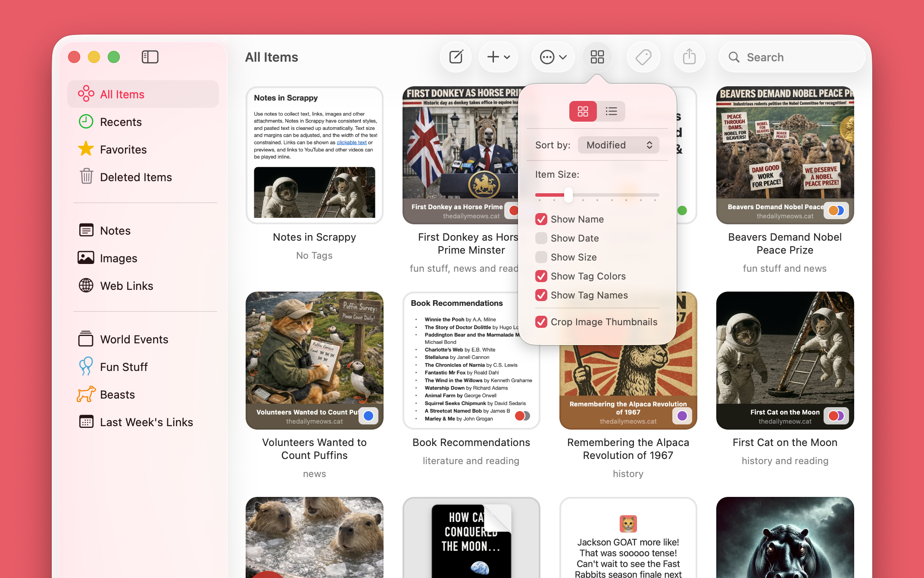Click the Favorites star icon
This screenshot has height=578, width=924.
pyautogui.click(x=86, y=149)
